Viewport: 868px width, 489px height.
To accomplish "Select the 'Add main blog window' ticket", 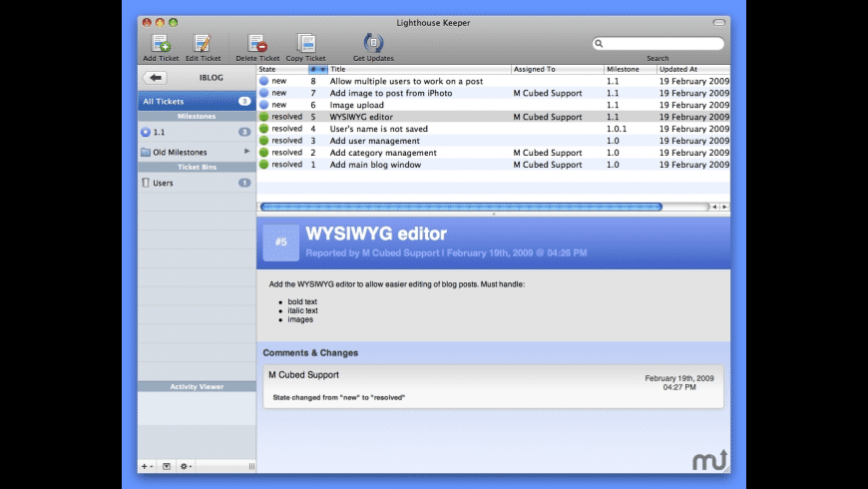I will (x=493, y=165).
